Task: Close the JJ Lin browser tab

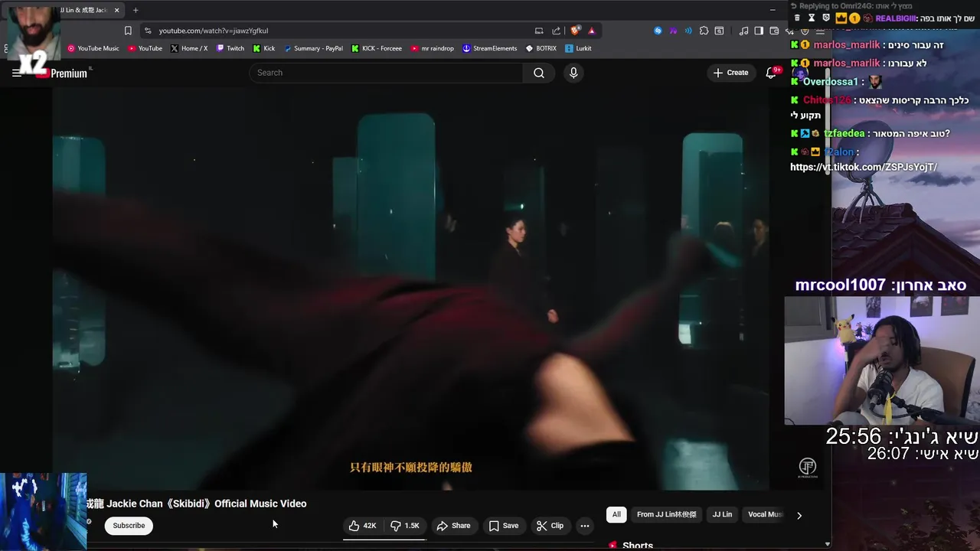Action: point(116,10)
